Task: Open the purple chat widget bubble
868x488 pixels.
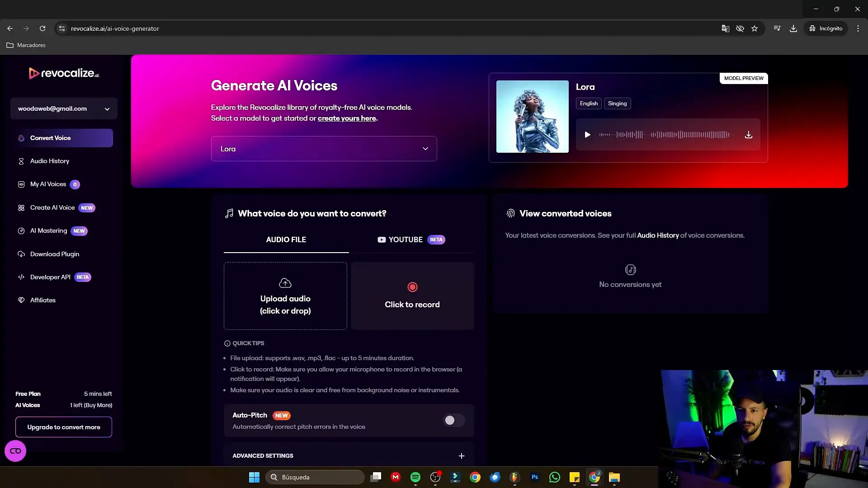Action: (15, 451)
